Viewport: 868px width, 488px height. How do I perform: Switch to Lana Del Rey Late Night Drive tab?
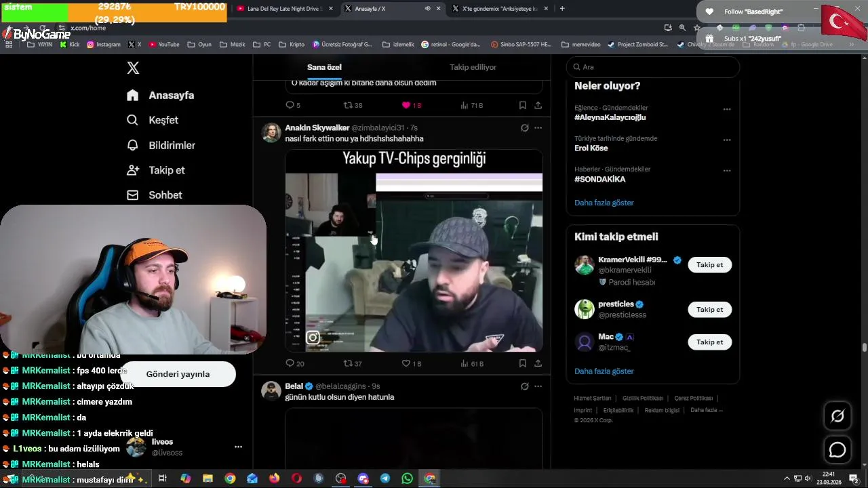(283, 9)
